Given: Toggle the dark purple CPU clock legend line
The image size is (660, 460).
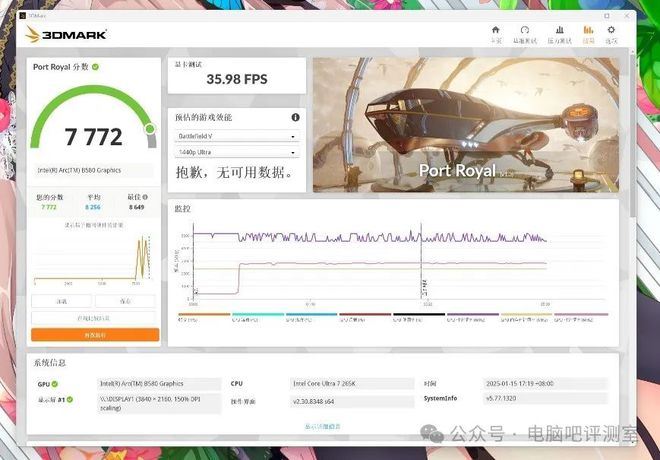Looking at the screenshot, I should 473,316.
